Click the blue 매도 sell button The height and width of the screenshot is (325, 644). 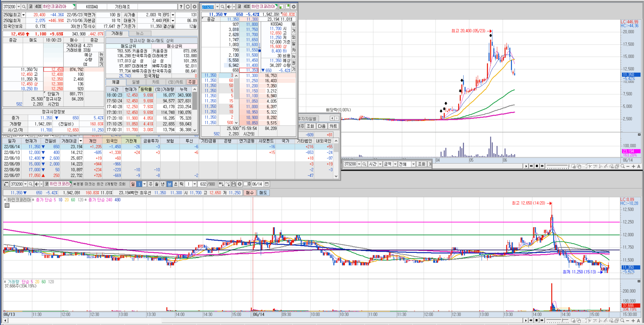coord(263,193)
